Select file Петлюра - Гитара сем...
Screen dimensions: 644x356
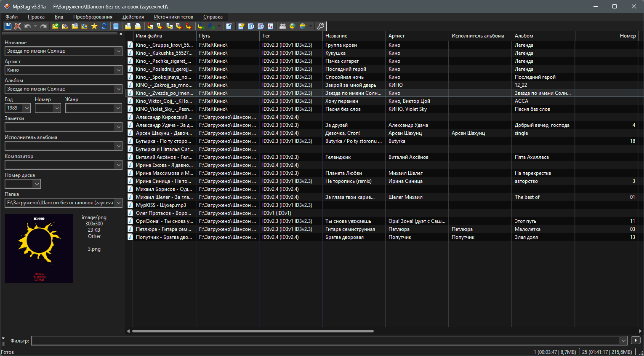pos(163,229)
